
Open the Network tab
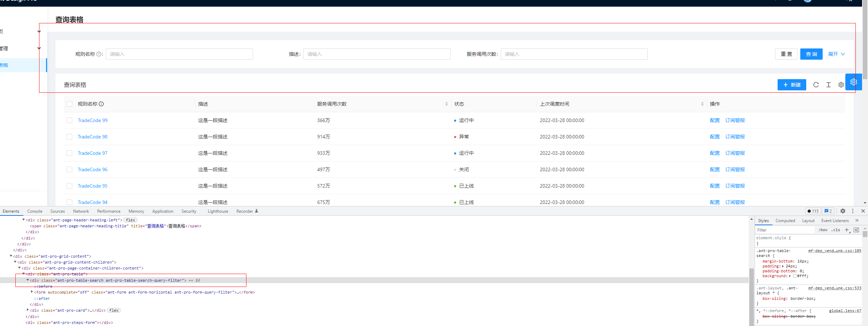coord(81,211)
